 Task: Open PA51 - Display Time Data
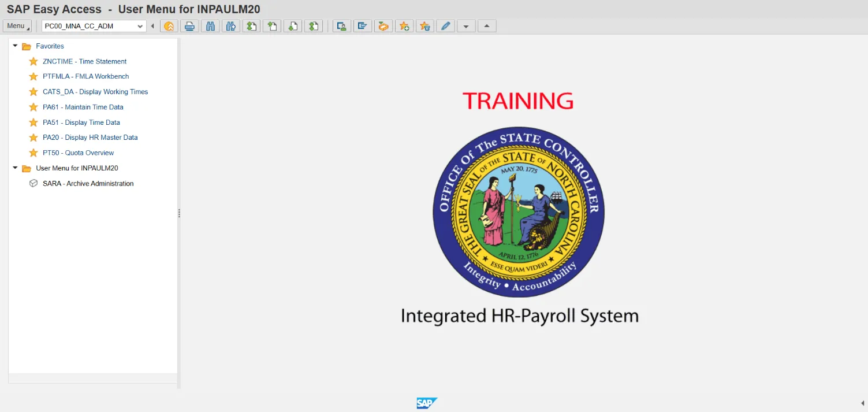[x=81, y=123]
